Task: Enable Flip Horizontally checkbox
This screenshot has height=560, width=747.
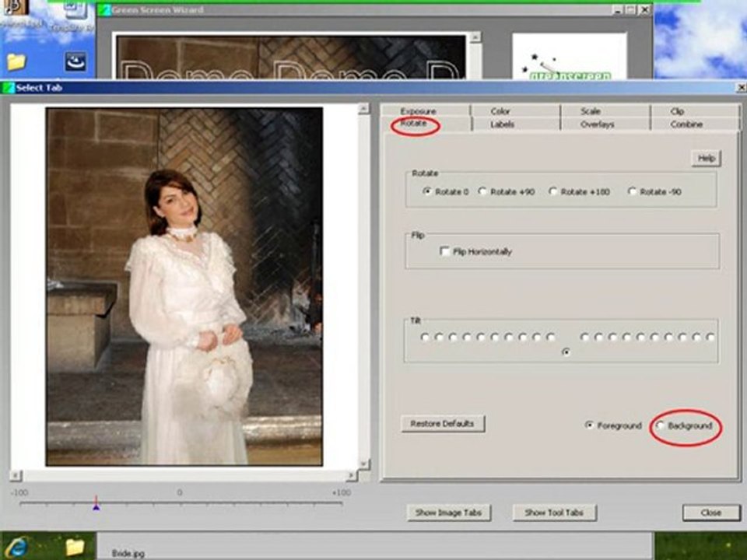Action: (x=445, y=251)
